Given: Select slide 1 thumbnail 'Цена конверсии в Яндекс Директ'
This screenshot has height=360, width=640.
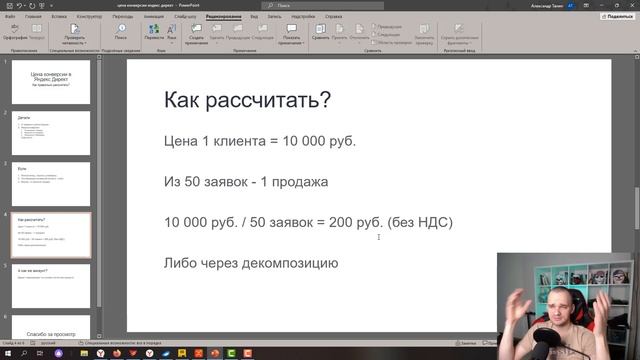Looking at the screenshot, I should pyautogui.click(x=51, y=82).
